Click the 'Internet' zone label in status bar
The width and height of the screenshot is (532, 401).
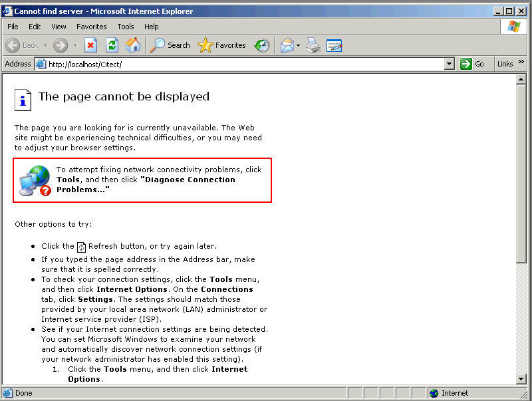(455, 393)
